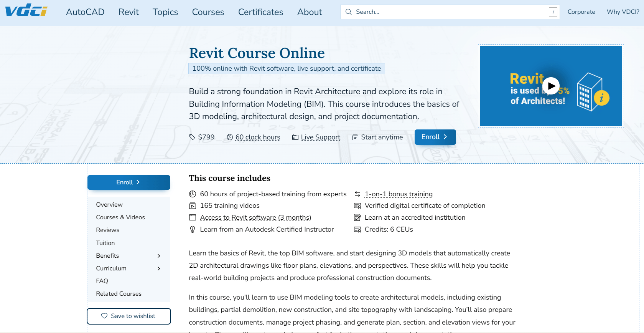Click the Corporate link
Screen dimensions: 644x333
[x=581, y=12]
